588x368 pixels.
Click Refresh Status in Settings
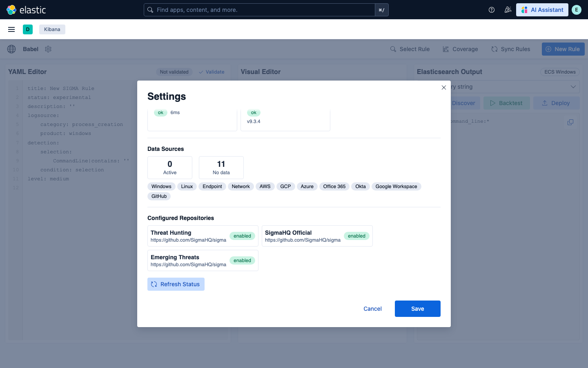tap(176, 284)
